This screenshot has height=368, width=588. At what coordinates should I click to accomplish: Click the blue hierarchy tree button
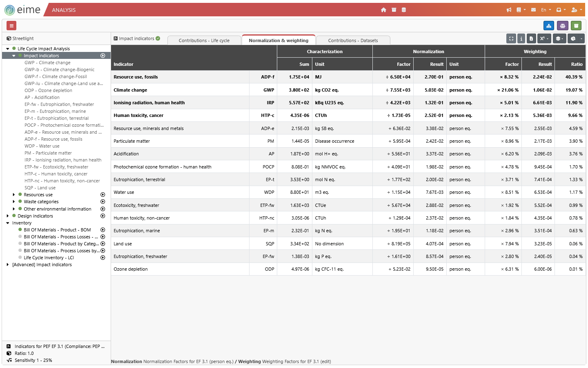click(549, 26)
